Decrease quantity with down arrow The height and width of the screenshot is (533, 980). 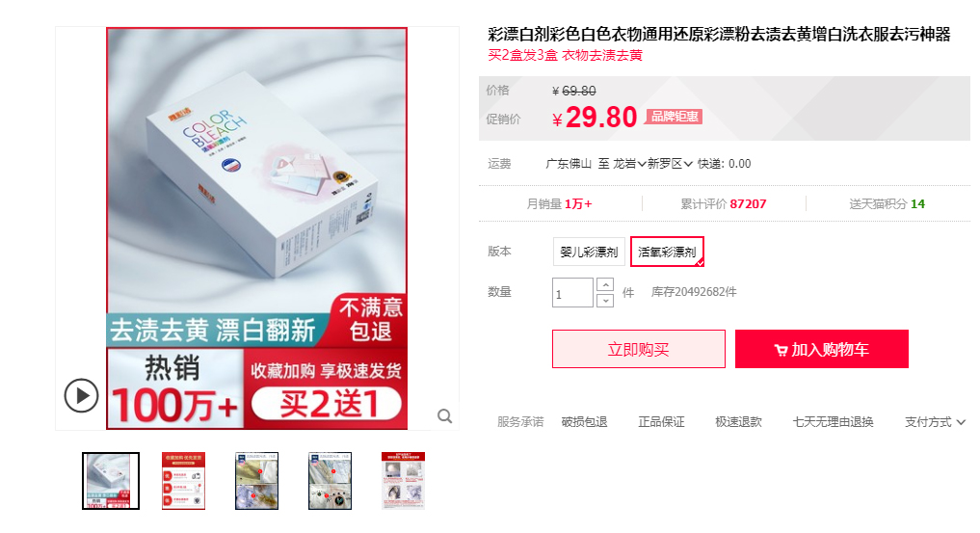605,301
